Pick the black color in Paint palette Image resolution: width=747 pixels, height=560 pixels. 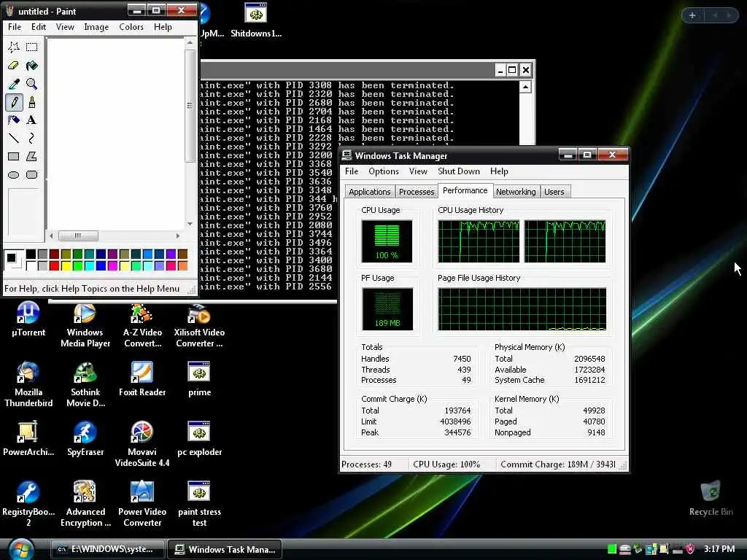pos(31,254)
